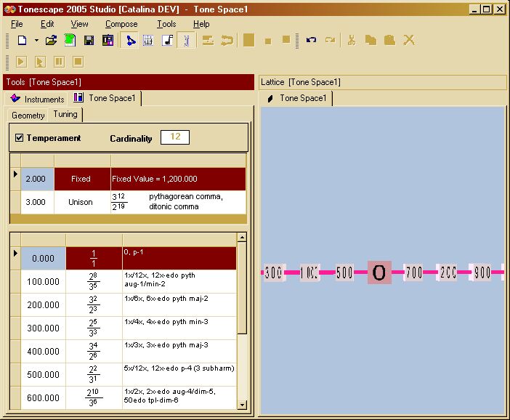Viewport: 510px width, 420px height.
Task: Open a file using the folder icon
Action: pos(51,41)
